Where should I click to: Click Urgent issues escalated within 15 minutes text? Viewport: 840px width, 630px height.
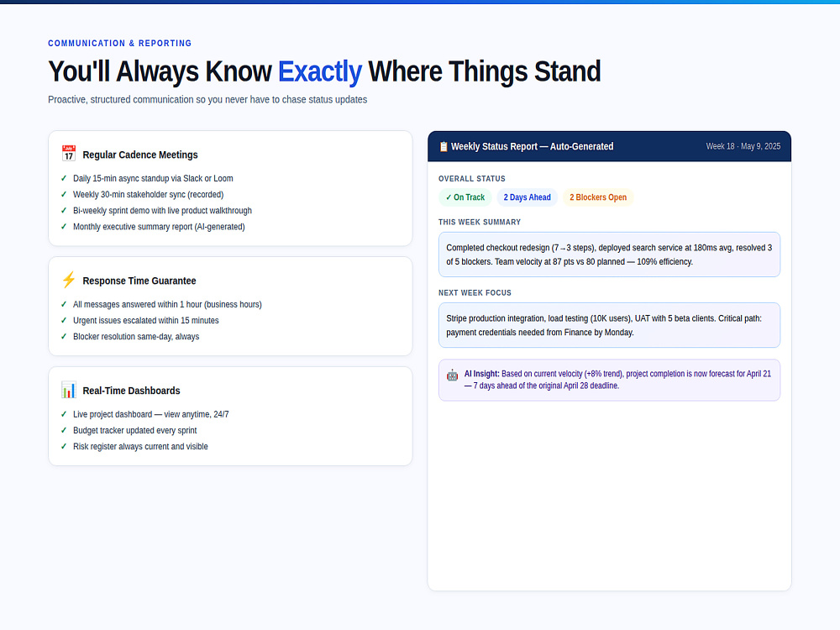click(145, 320)
